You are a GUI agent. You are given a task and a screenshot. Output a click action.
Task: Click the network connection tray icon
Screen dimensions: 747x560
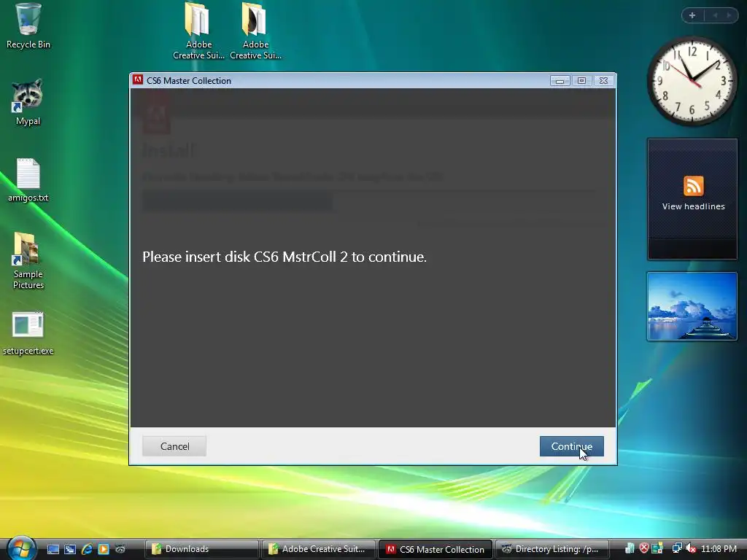676,548
